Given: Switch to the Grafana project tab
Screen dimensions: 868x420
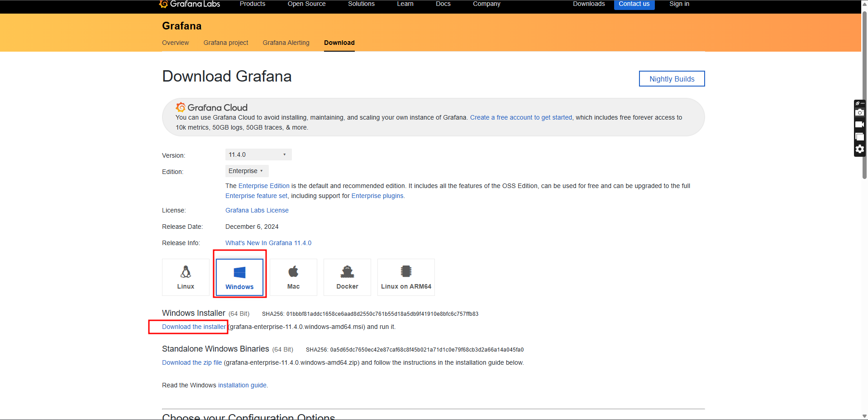Looking at the screenshot, I should (226, 43).
